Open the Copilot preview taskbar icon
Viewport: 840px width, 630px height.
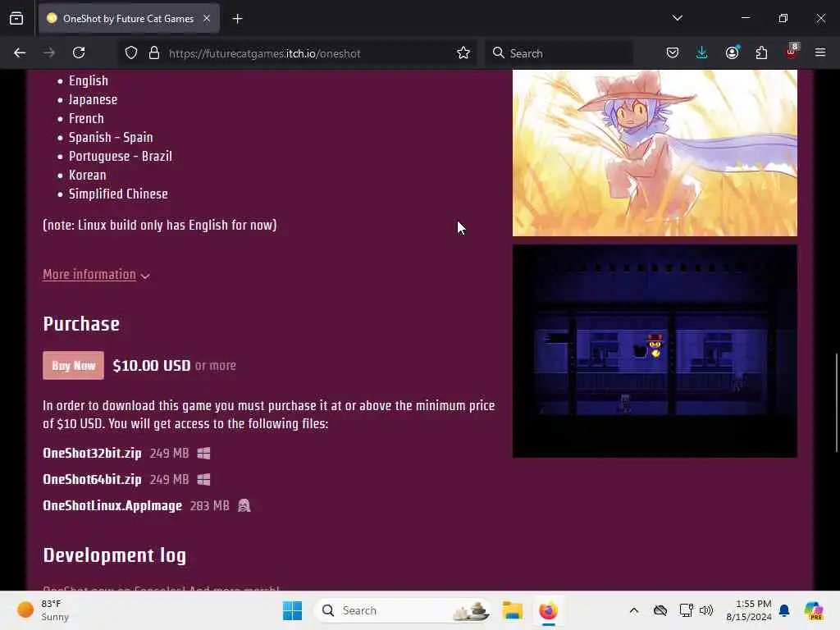pyautogui.click(x=814, y=610)
